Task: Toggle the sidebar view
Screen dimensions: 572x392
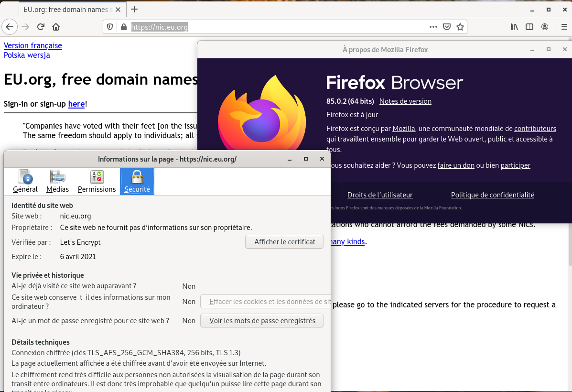Action: pyautogui.click(x=529, y=27)
